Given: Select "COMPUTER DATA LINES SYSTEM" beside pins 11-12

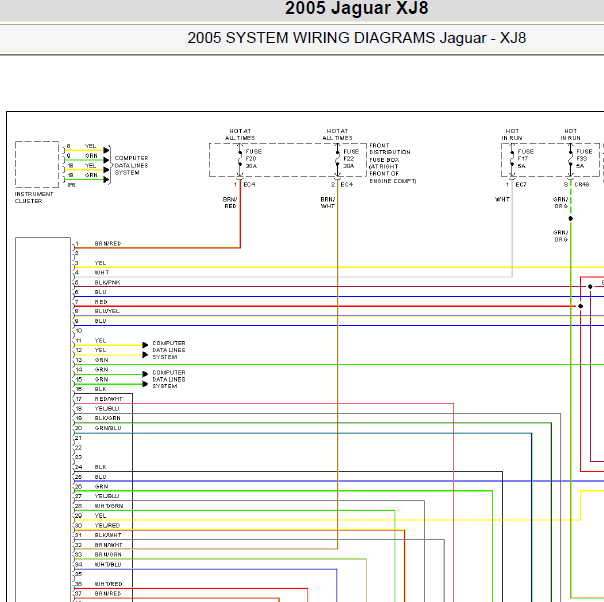Looking at the screenshot, I should coord(169,350).
